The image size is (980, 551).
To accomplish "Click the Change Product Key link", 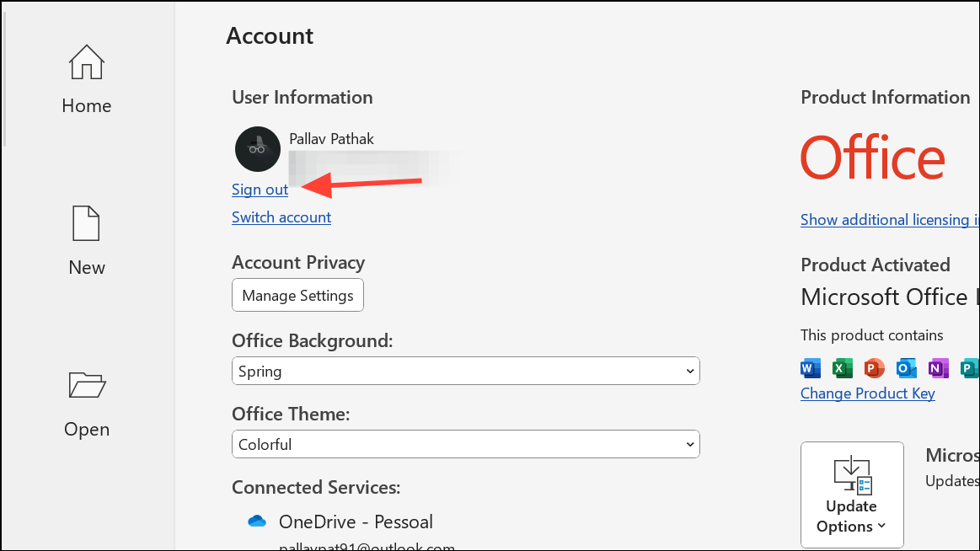I will (x=867, y=393).
